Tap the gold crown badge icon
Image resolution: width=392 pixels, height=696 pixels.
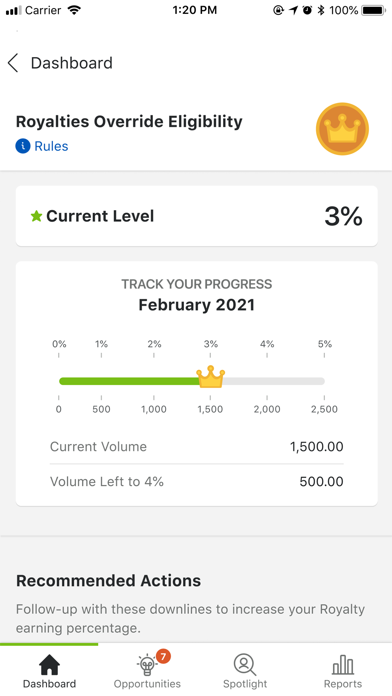(x=342, y=129)
